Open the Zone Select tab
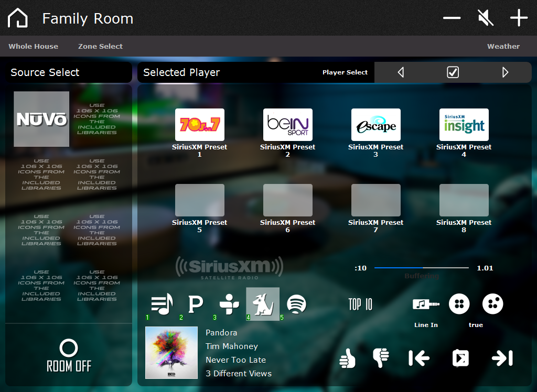 coord(100,46)
